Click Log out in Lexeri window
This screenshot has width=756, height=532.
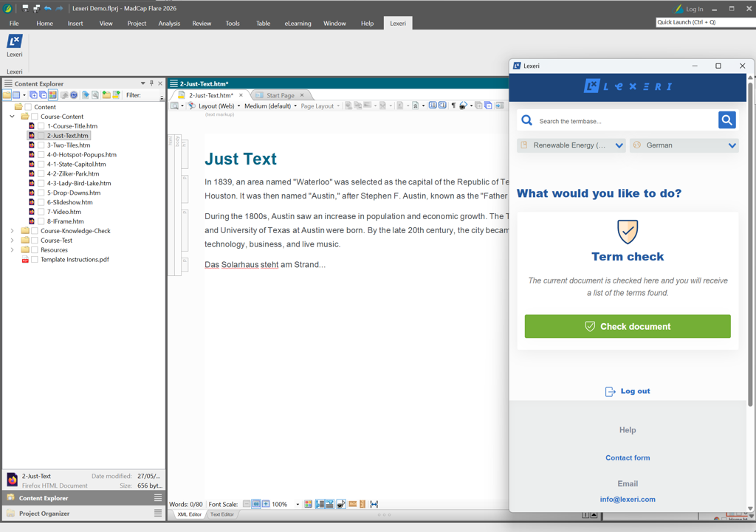(628, 391)
